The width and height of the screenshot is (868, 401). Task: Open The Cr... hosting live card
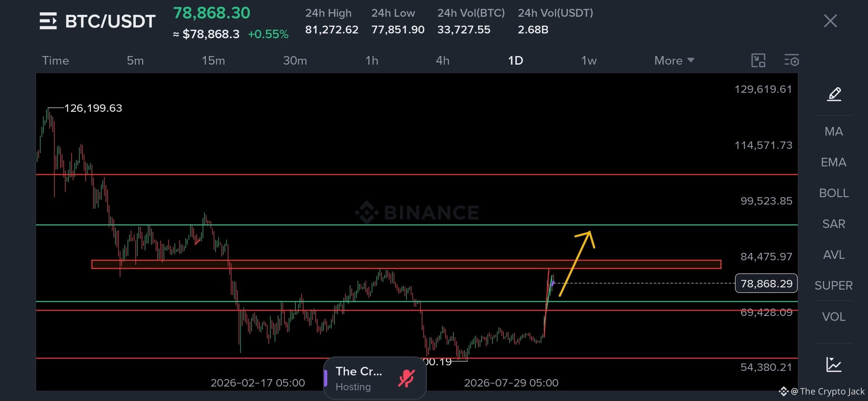tap(375, 378)
